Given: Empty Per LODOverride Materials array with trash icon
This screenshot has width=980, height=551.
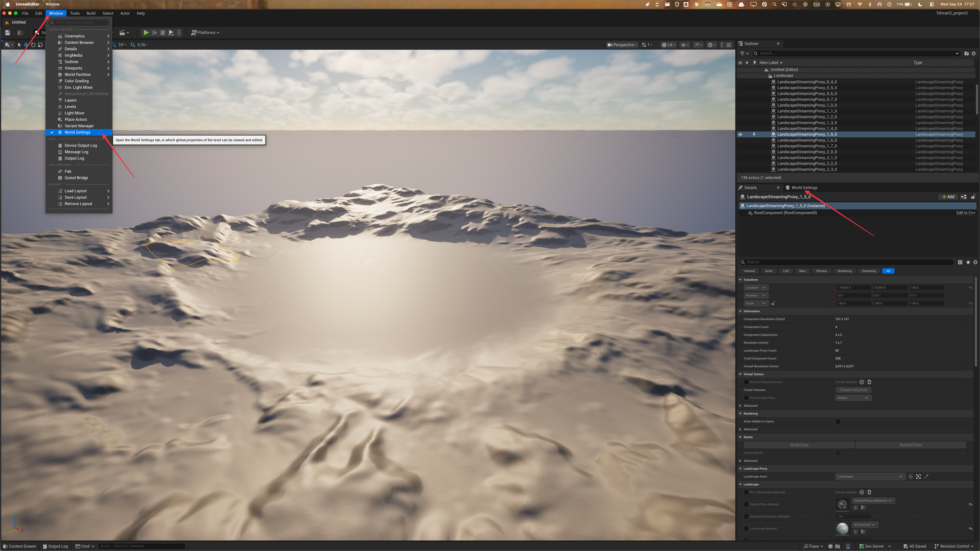Looking at the screenshot, I should pos(869,492).
